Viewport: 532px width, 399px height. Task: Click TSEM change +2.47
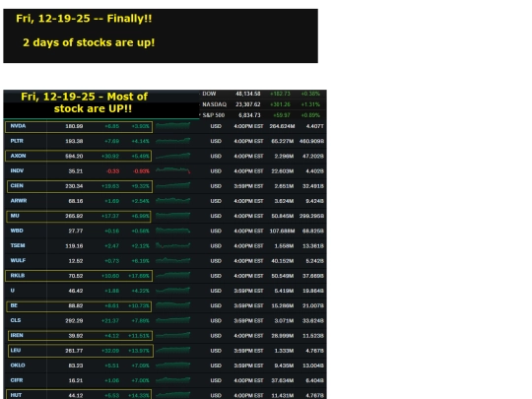tap(111, 245)
